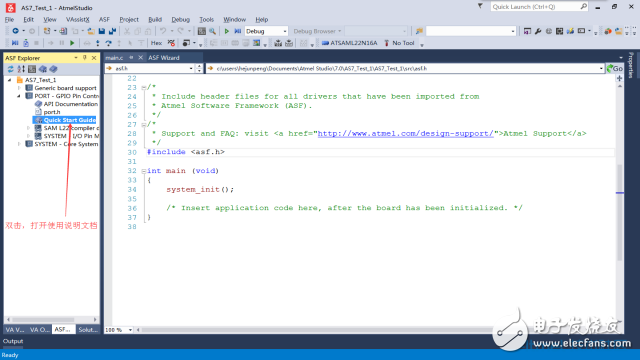Open the asf.h scope dropdown

tap(191, 69)
